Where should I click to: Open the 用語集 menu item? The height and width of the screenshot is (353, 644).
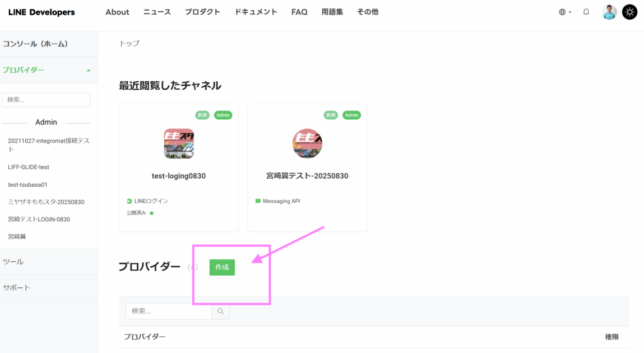[332, 12]
